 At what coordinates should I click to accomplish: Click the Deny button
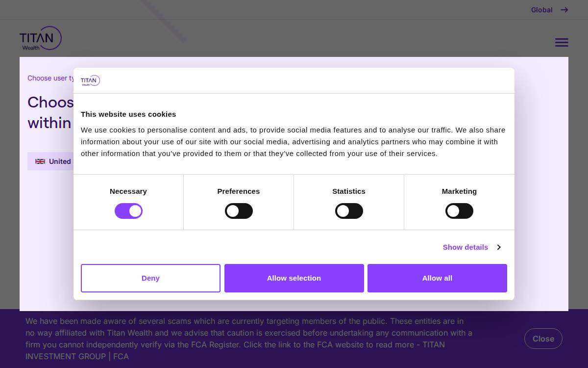(150, 278)
